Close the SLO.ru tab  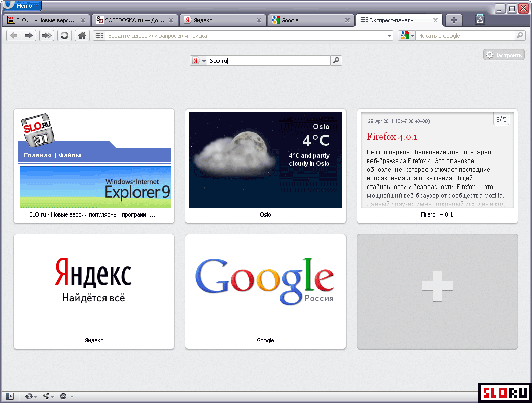point(83,20)
